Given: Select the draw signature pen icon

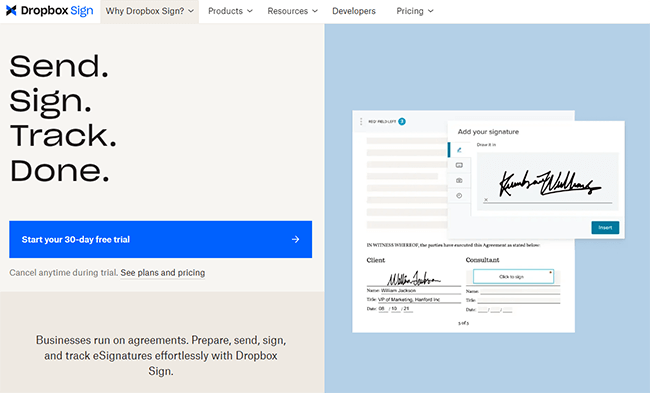Looking at the screenshot, I should coord(459,150).
